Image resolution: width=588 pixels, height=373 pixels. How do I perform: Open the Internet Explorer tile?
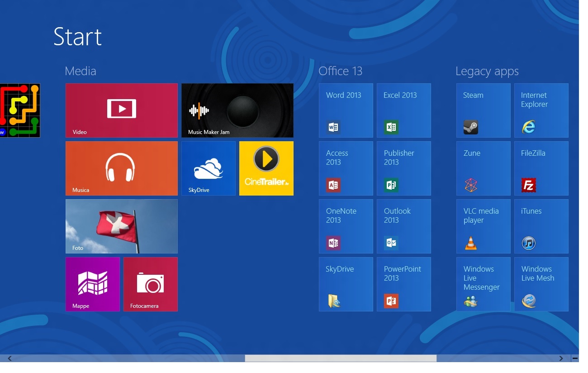click(x=541, y=110)
